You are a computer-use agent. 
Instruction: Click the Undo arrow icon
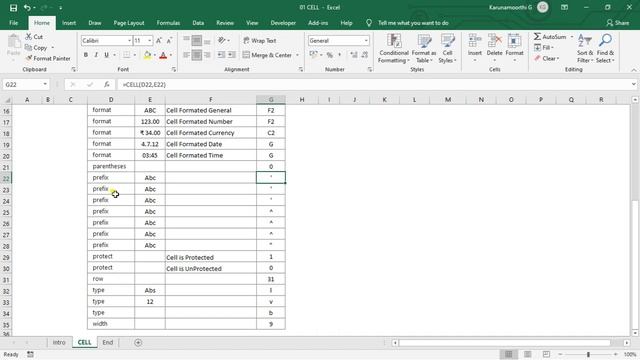(27, 8)
